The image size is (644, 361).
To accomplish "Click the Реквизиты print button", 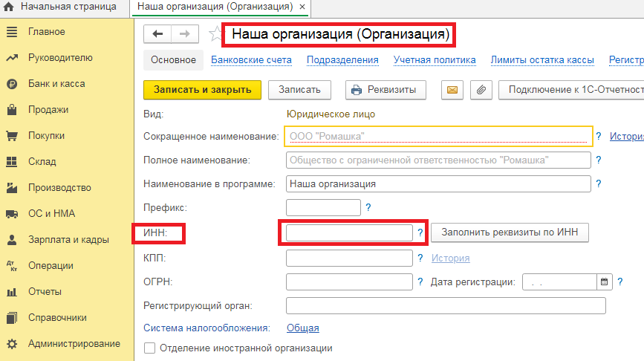I will click(386, 90).
